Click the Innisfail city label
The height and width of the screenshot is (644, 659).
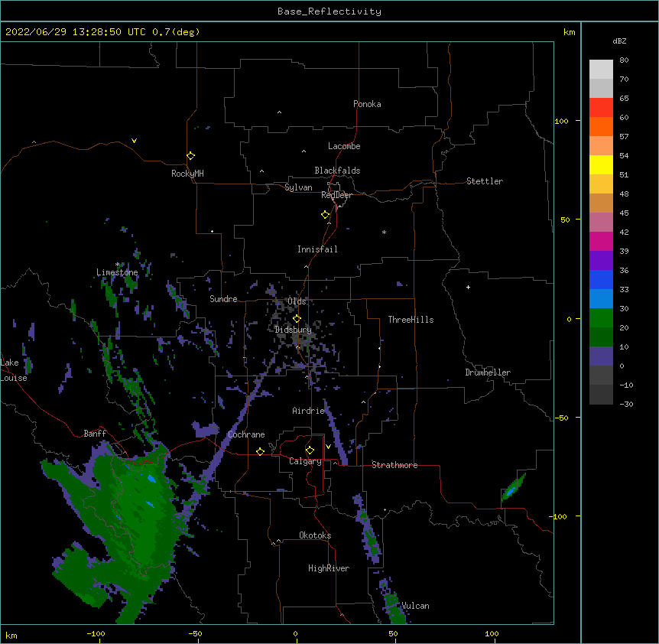[317, 249]
